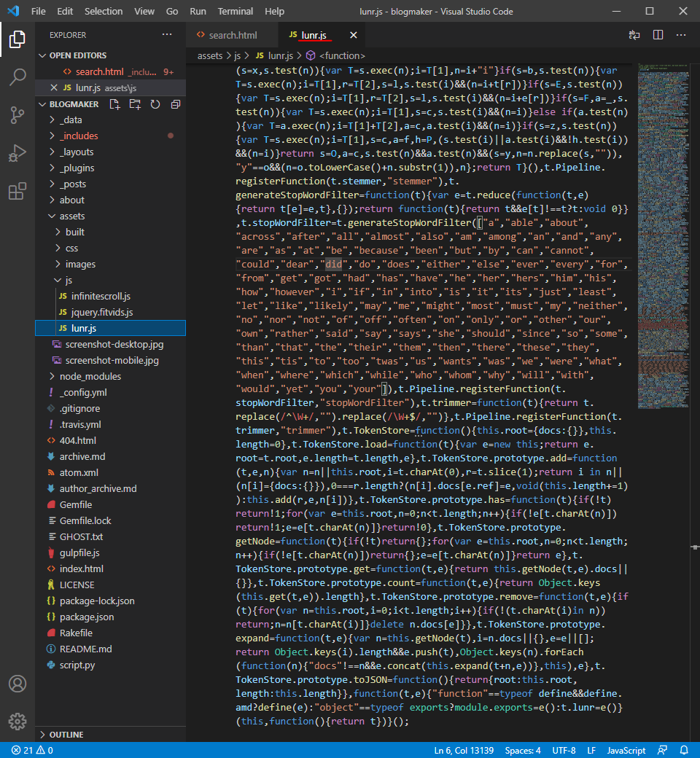700x758 pixels.
Task: Open Accounts menu icon
Action: (x=17, y=684)
